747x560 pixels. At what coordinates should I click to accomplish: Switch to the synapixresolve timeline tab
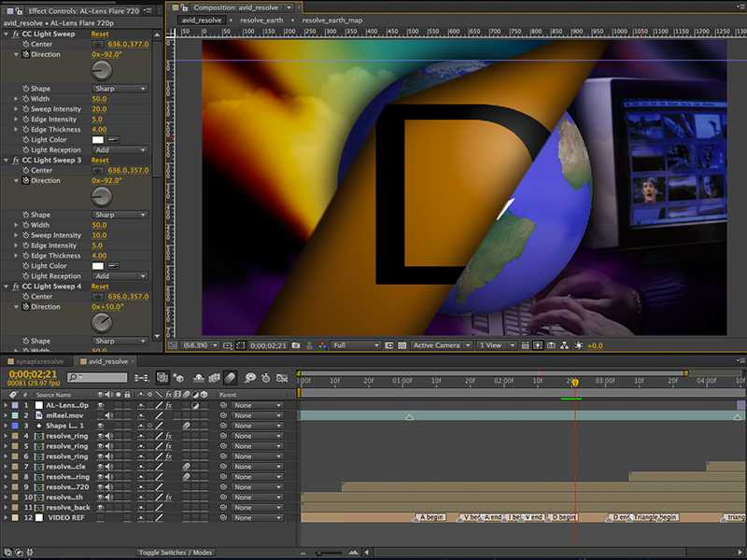pos(39,361)
